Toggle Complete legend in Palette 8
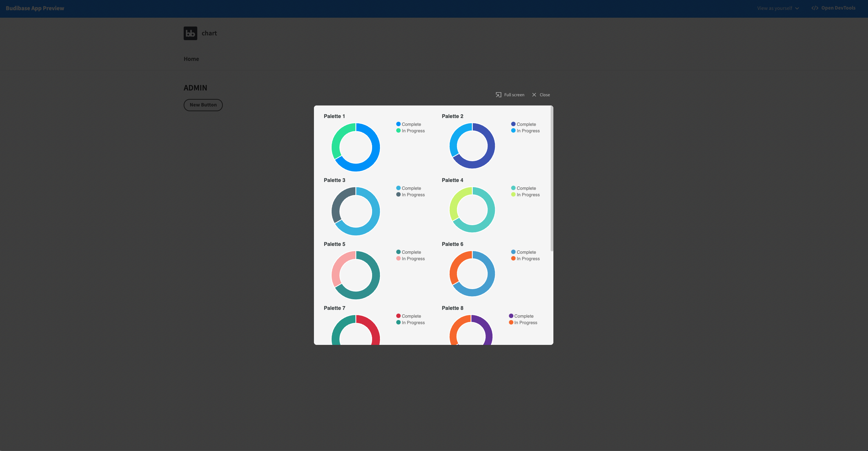This screenshot has width=868, height=451. (521, 316)
